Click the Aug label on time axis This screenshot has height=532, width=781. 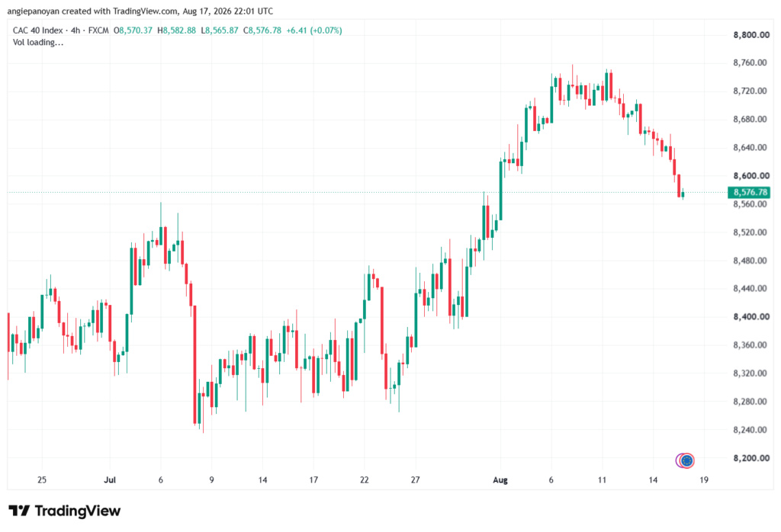tap(500, 479)
